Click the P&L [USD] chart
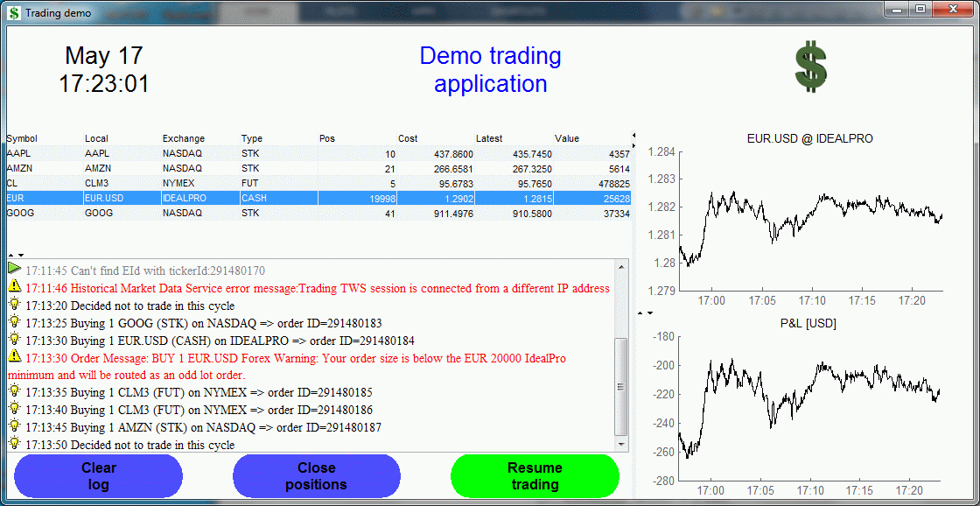Image resolution: width=980 pixels, height=506 pixels. click(810, 409)
